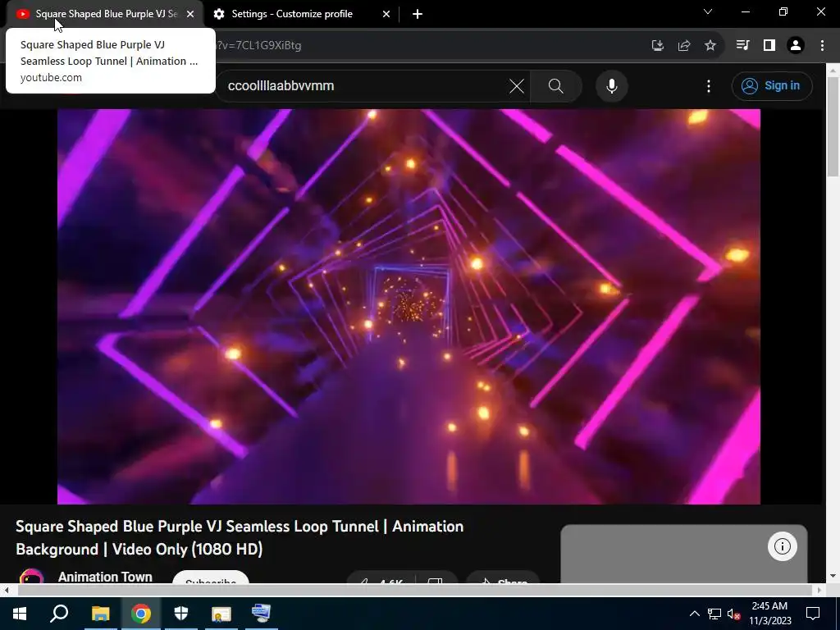Open the media control icon in Chrome toolbar
The height and width of the screenshot is (630, 840).
(742, 46)
